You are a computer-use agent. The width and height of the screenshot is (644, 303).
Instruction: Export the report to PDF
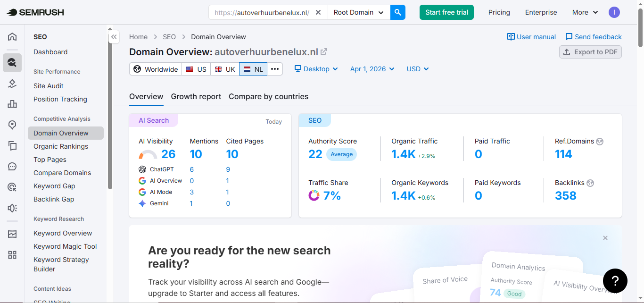point(590,52)
